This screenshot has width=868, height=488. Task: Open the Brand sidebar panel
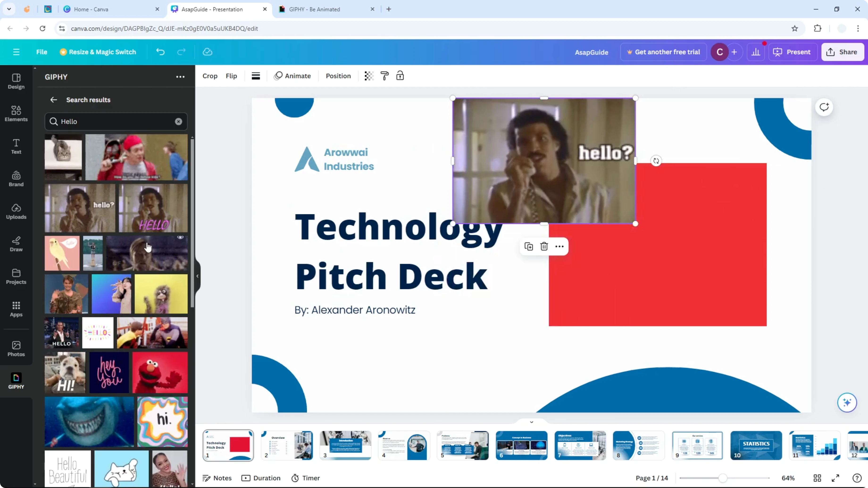click(16, 179)
